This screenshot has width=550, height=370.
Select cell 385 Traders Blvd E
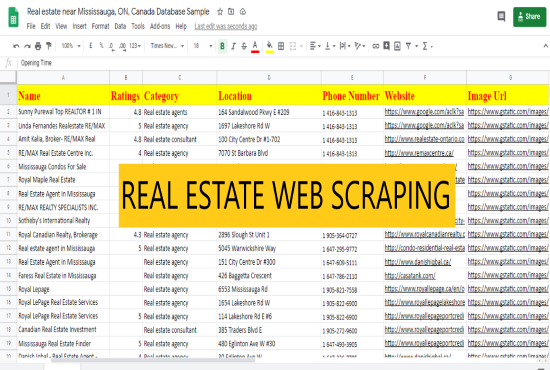tap(269, 330)
